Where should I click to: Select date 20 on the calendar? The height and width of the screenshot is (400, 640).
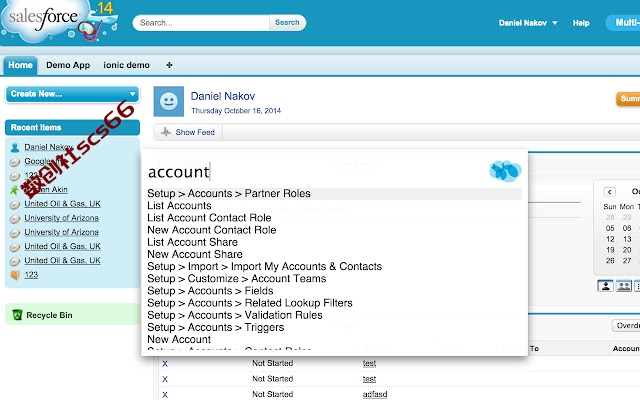627,250
